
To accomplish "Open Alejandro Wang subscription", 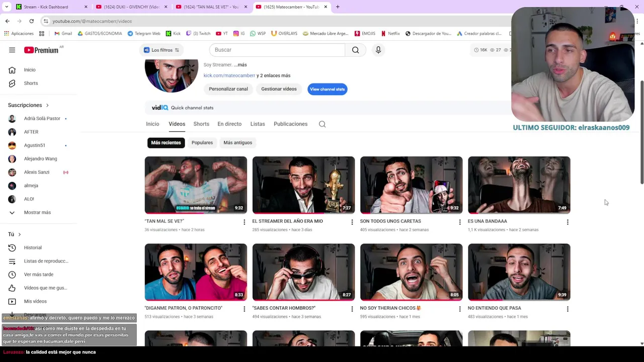I will point(40,159).
